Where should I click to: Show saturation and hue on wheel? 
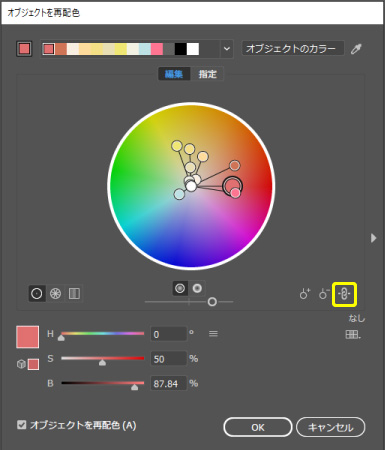(180, 288)
